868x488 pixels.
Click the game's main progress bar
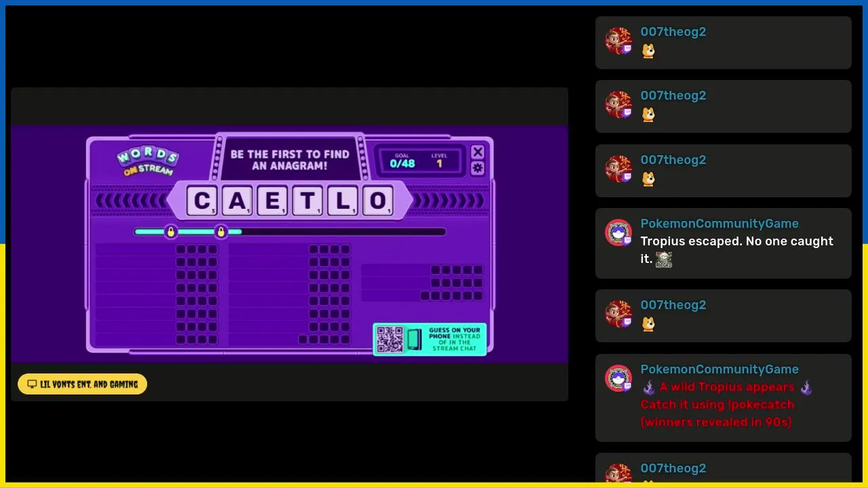(290, 232)
